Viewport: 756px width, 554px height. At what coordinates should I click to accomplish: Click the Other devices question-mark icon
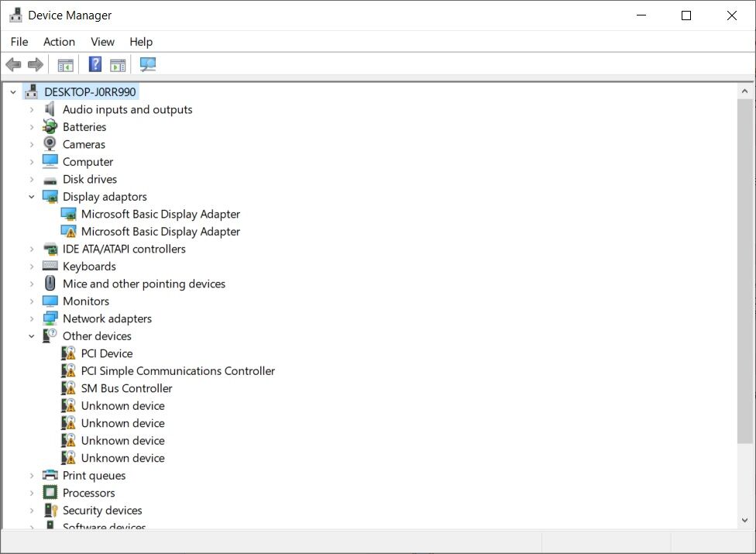pos(50,335)
